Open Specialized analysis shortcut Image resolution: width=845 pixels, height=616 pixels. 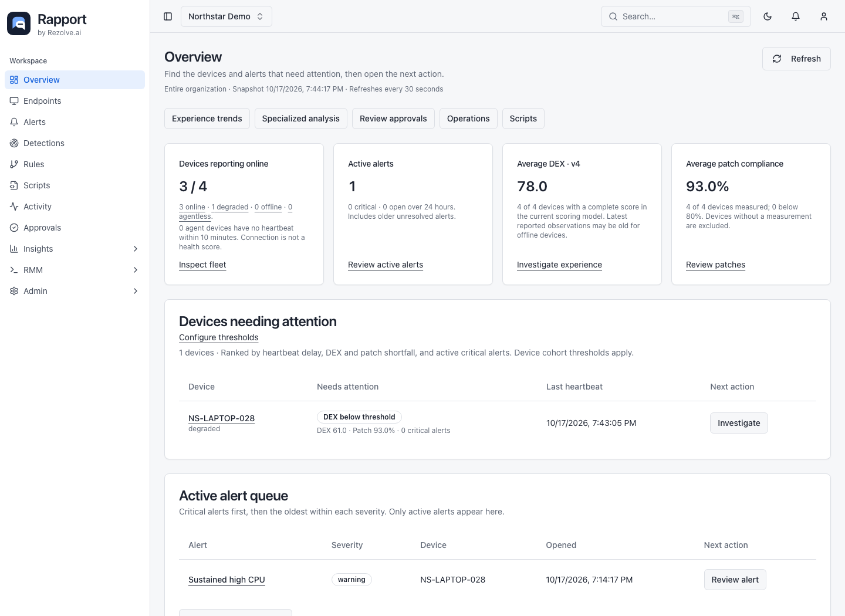(x=301, y=119)
